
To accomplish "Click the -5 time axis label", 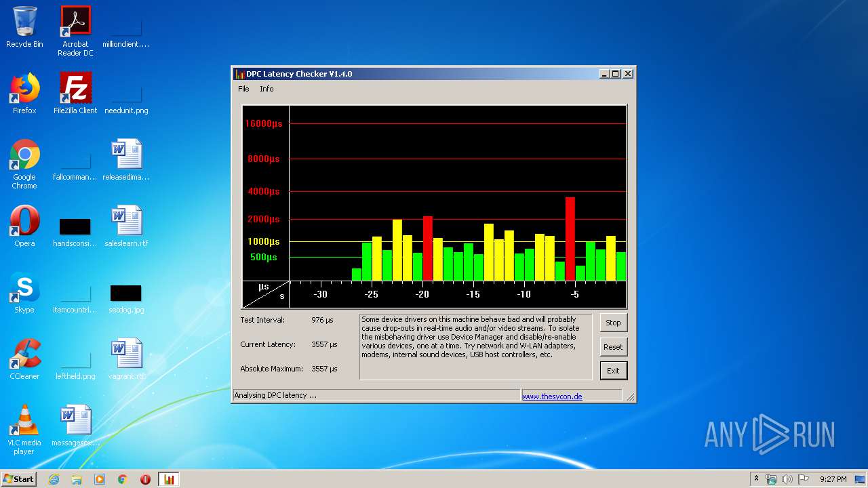I will [574, 294].
